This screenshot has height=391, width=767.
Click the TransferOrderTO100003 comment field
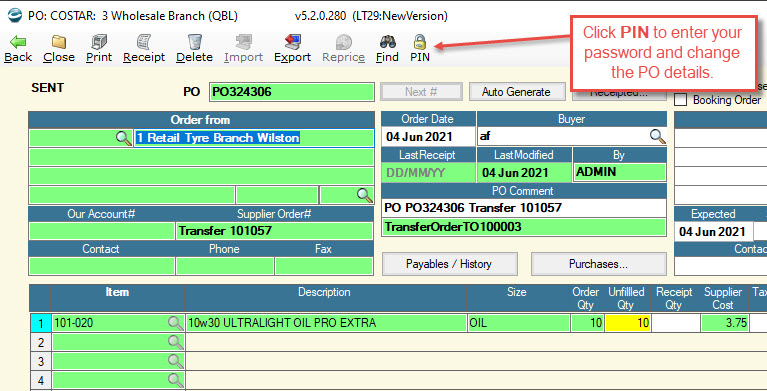point(523,227)
